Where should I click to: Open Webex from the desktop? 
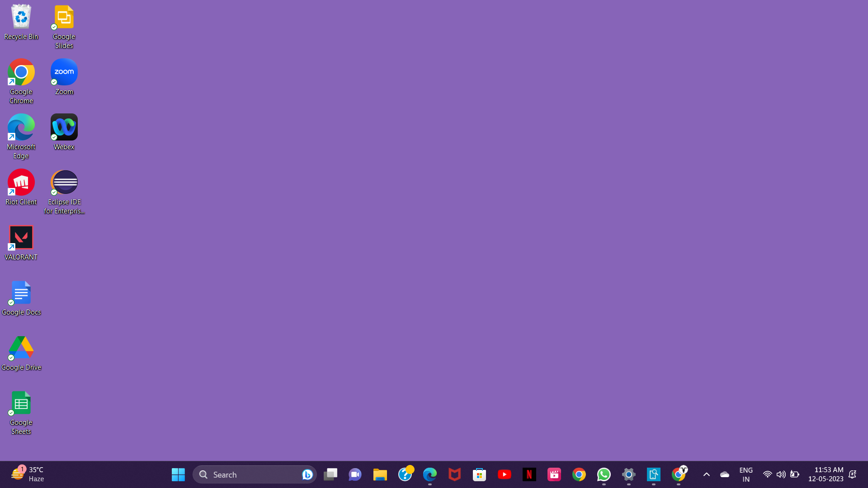tap(64, 127)
